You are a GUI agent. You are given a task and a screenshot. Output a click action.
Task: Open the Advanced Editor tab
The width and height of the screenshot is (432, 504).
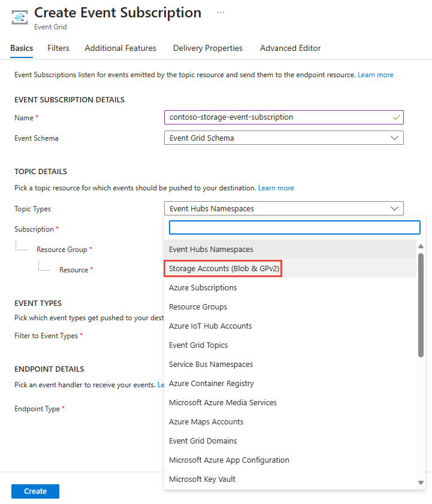(290, 48)
